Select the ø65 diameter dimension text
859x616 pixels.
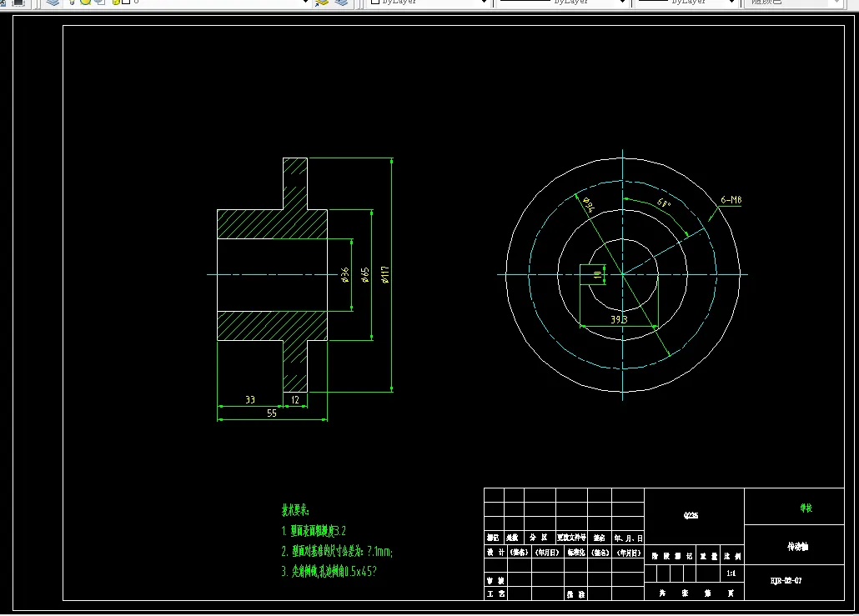tap(364, 275)
